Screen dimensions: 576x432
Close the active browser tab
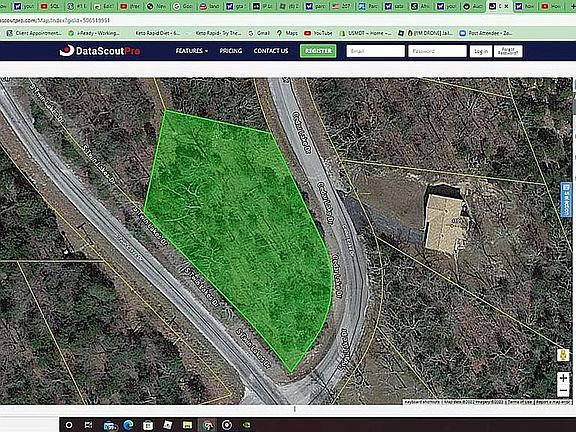507,6
